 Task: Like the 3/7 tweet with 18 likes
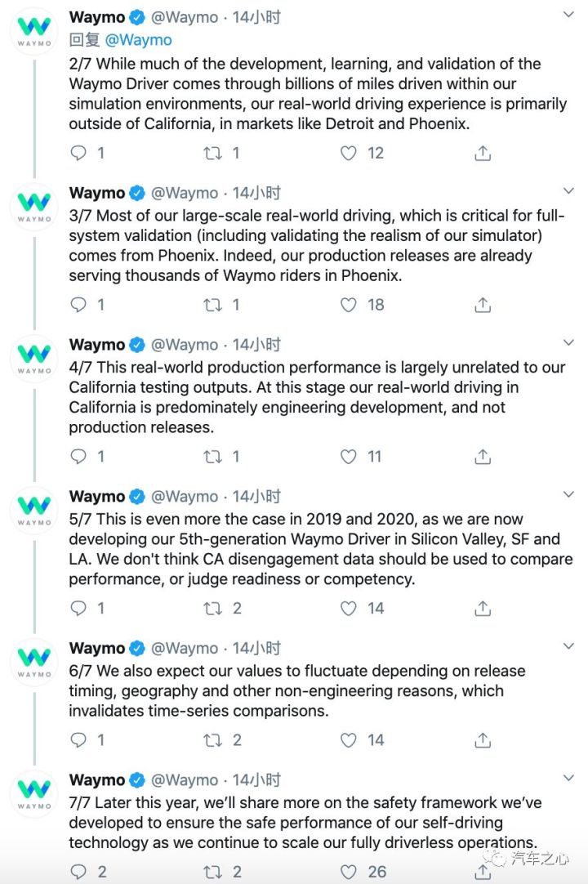(349, 305)
